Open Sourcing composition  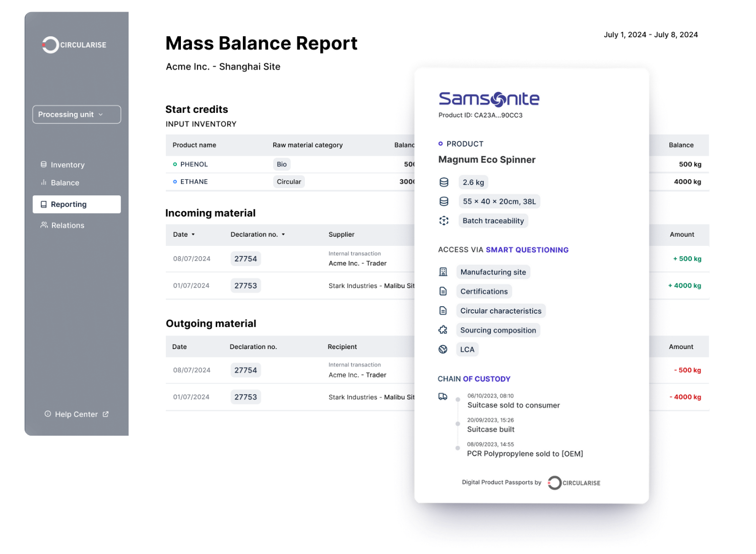click(498, 330)
